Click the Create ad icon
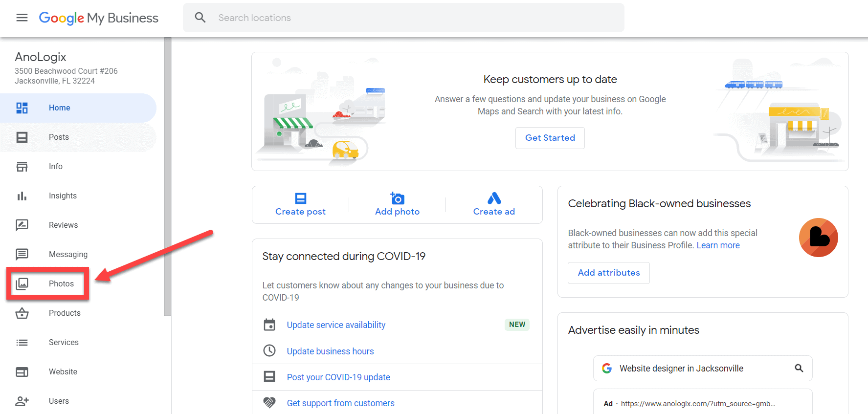 tap(494, 198)
